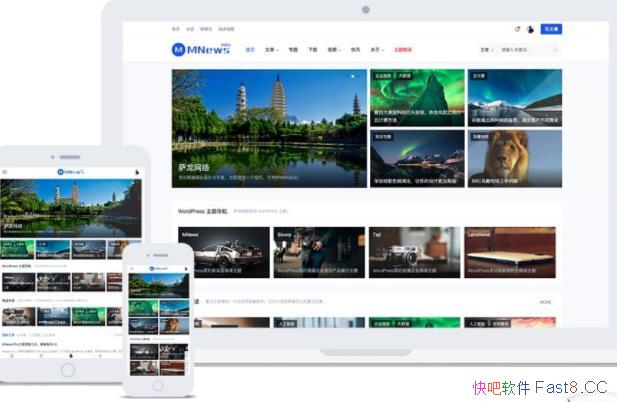Open the 专题 navigation menu item
The image size is (617, 402).
tap(293, 49)
